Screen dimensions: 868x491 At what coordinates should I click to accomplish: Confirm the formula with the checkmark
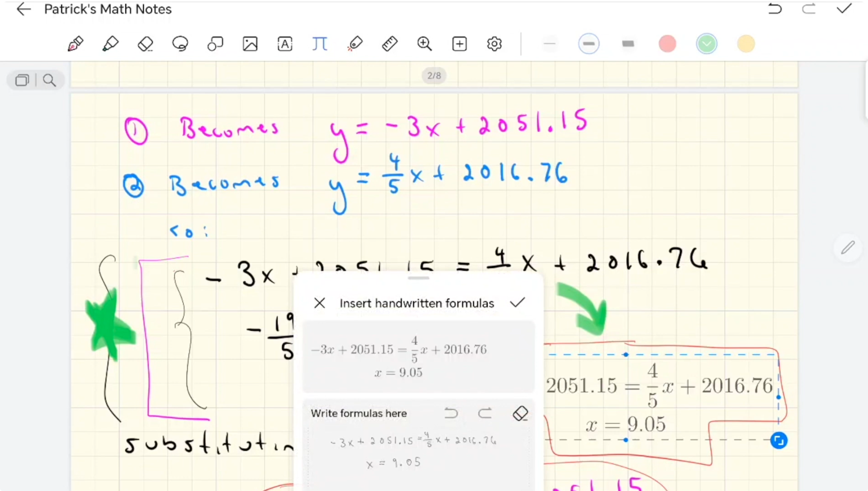pos(517,303)
